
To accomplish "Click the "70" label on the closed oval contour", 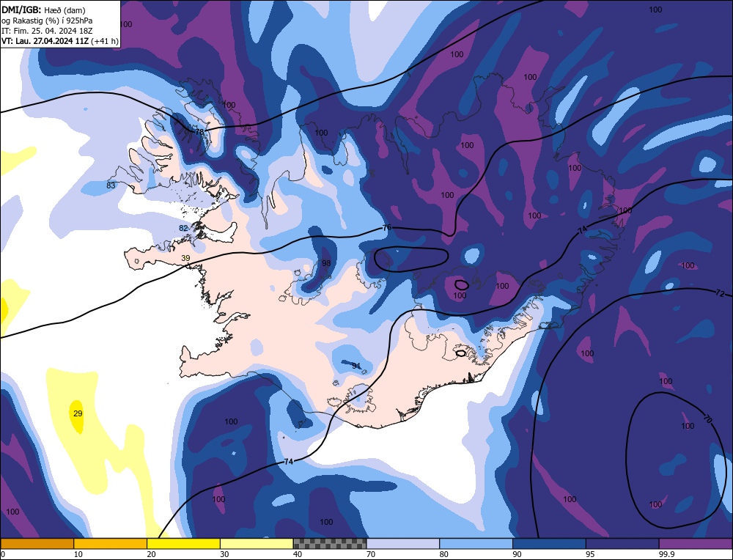I will pyautogui.click(x=708, y=419).
